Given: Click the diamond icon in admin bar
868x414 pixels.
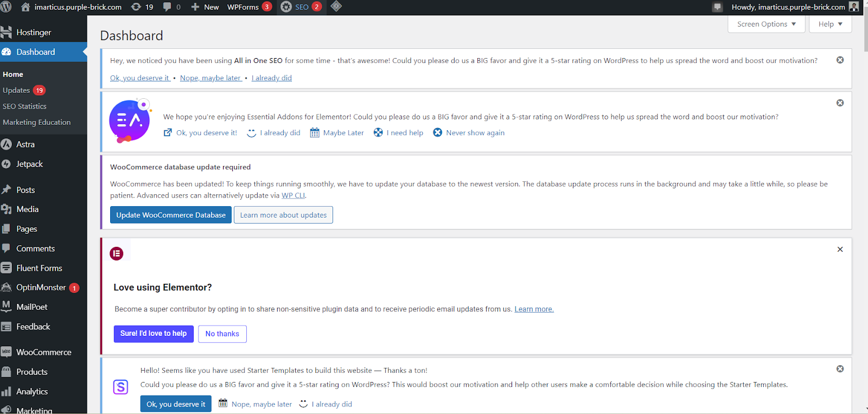Looking at the screenshot, I should [x=336, y=7].
